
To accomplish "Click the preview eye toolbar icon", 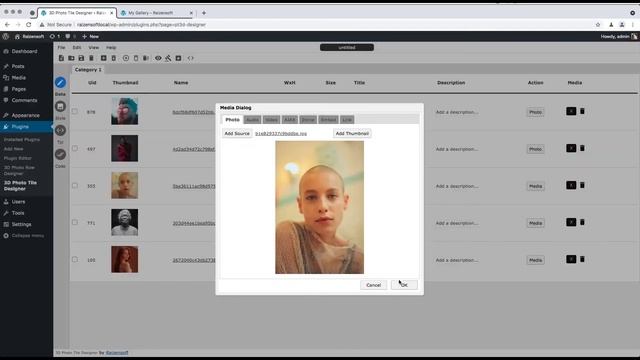I will (158, 58).
